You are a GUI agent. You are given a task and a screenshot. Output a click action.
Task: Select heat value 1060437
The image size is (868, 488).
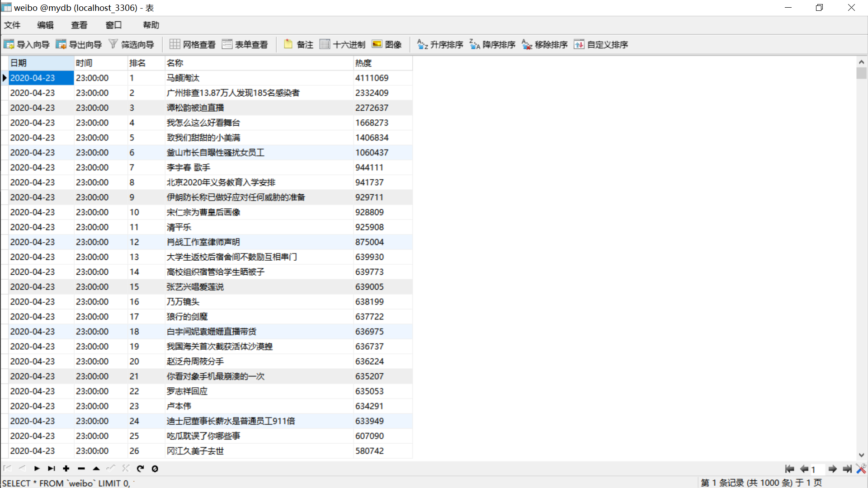click(383, 152)
